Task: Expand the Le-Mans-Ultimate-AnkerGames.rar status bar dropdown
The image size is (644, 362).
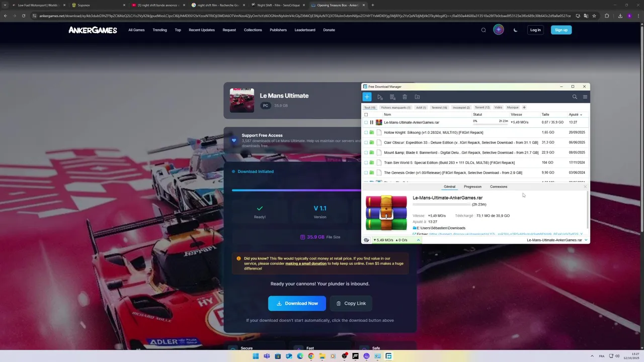Action: (x=586, y=240)
